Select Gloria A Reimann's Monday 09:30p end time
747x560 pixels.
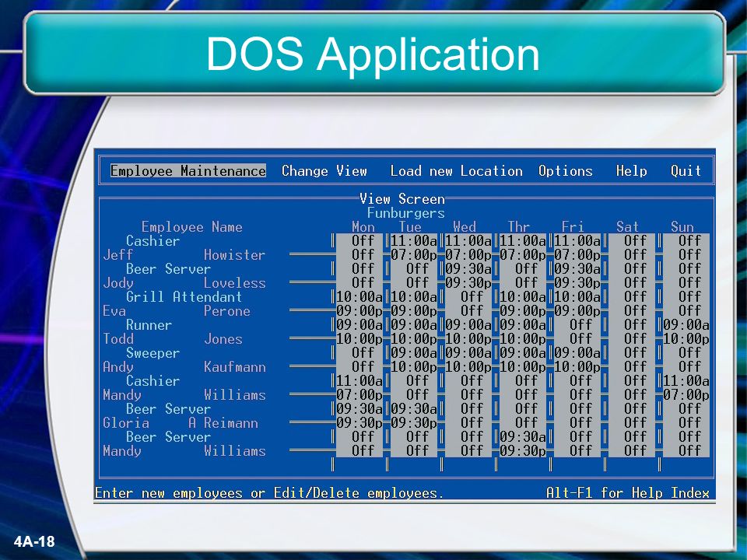coord(359,423)
